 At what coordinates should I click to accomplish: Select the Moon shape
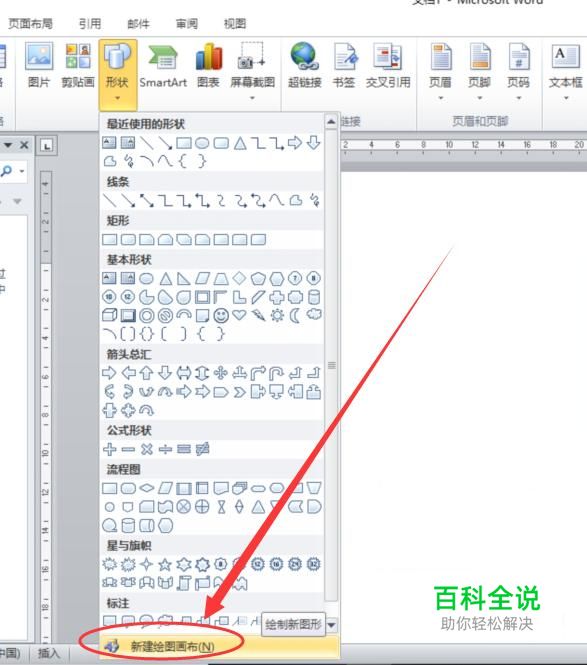pos(295,315)
